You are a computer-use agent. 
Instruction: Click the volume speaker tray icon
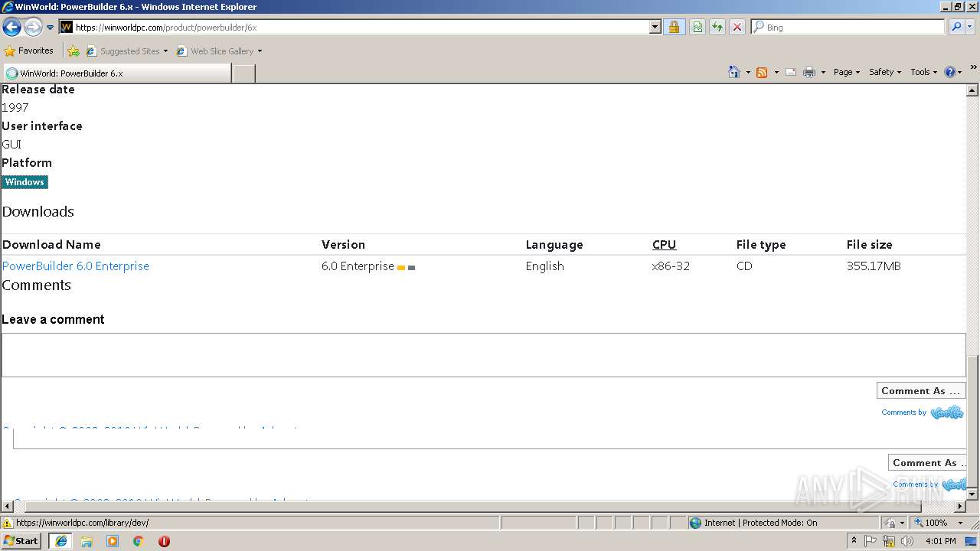[906, 541]
